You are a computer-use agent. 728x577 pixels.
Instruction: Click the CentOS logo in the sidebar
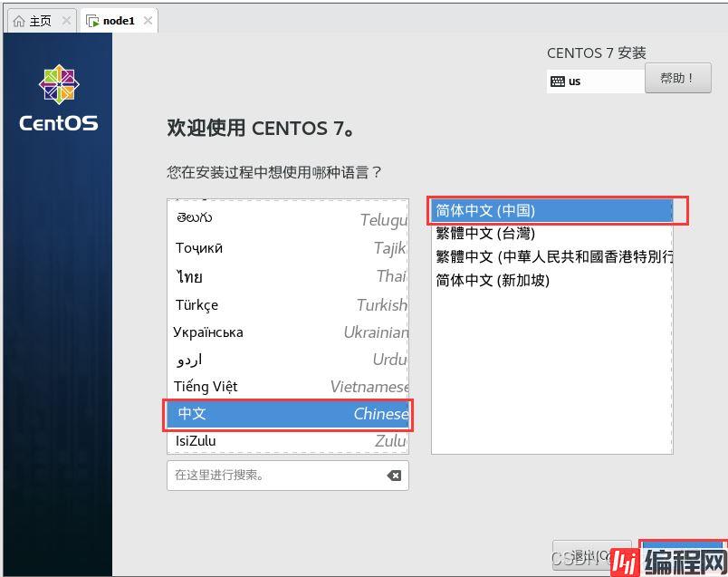click(58, 84)
